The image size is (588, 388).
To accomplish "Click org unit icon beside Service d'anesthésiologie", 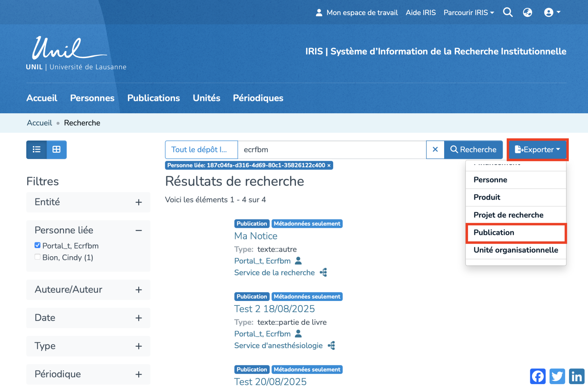I will 331,346.
